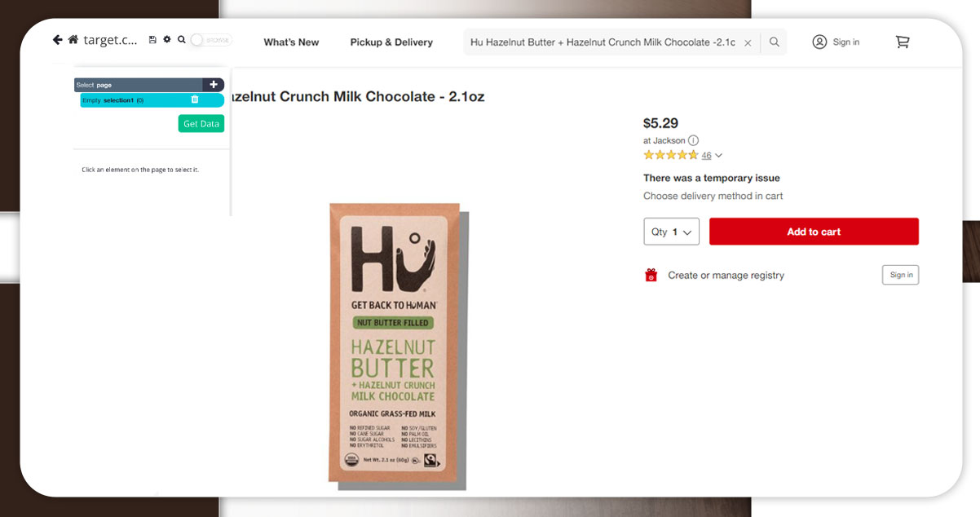
Task: Click the search magnifier in Target search bar
Action: pos(775,42)
